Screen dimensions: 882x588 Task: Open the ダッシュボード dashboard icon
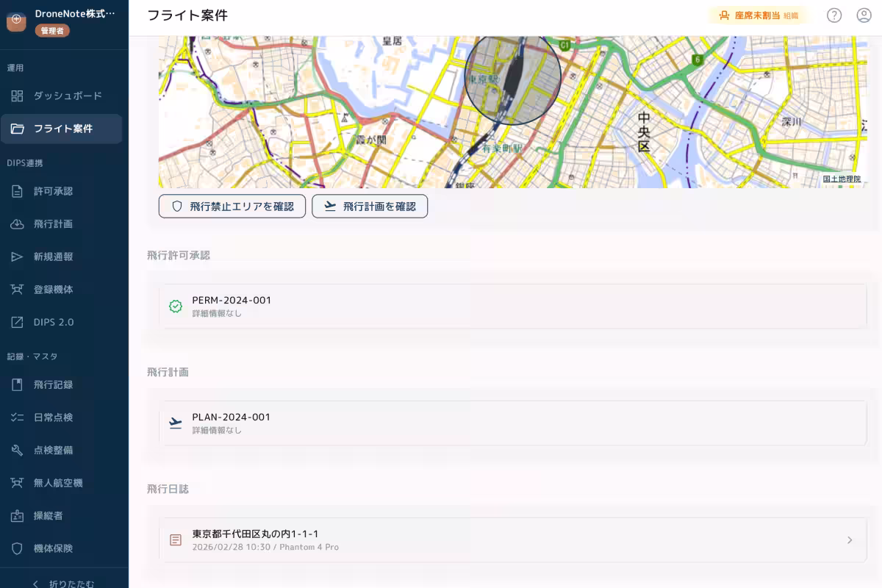[x=15, y=96]
